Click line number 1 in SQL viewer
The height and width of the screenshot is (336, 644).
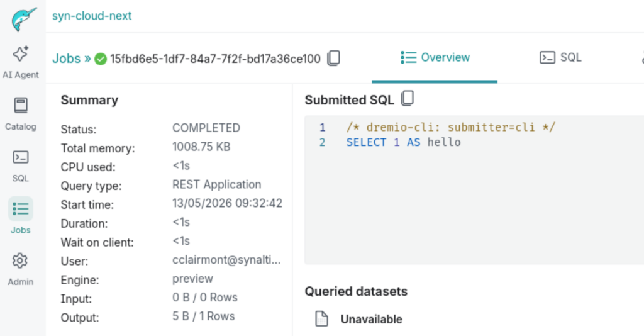tap(323, 127)
